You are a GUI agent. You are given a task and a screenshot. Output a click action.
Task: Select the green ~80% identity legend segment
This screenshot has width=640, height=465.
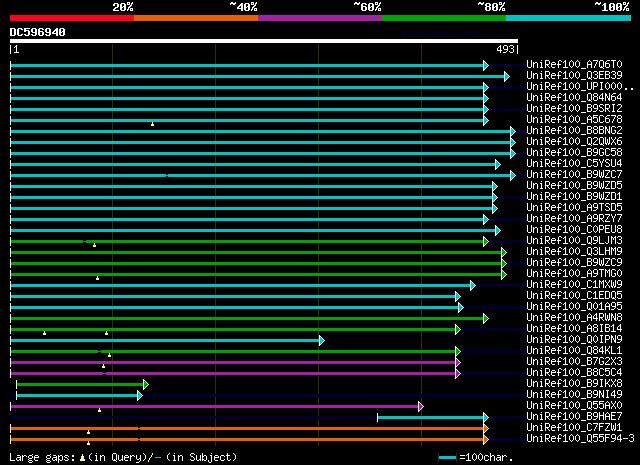pyautogui.click(x=444, y=18)
